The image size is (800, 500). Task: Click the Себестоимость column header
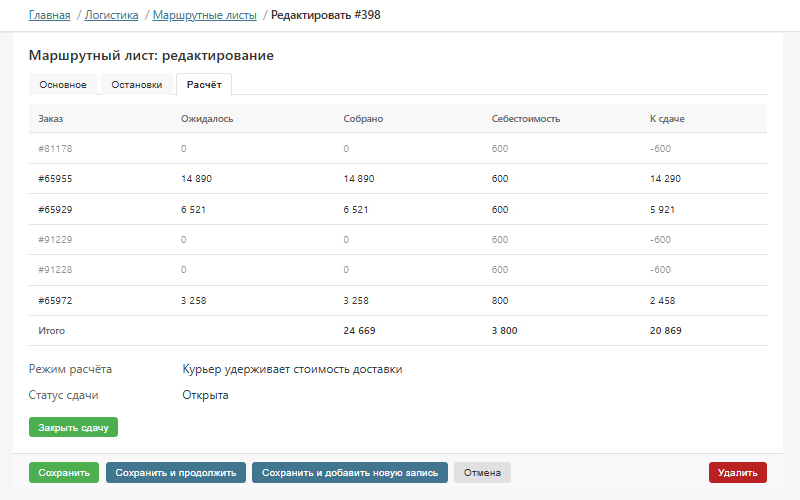526,119
